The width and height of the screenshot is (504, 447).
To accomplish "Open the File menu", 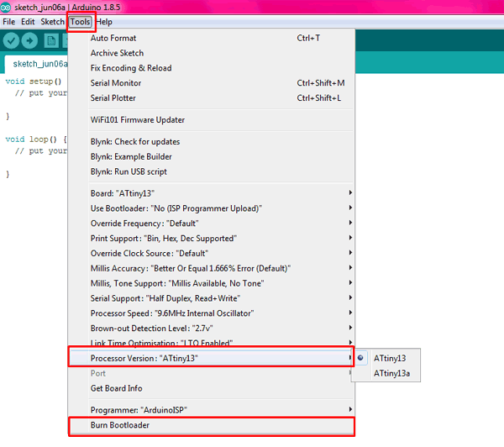I will [x=8, y=22].
